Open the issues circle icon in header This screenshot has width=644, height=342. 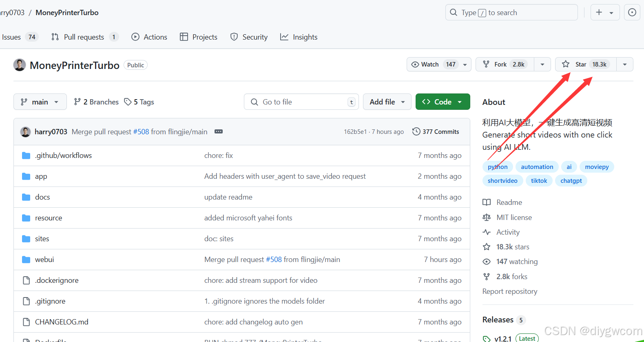(x=632, y=12)
